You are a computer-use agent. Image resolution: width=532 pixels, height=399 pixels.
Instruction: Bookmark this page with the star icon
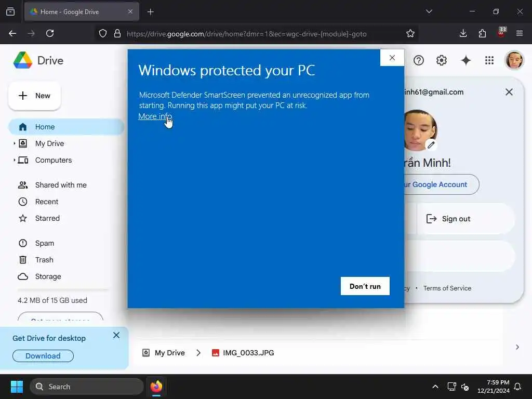410,33
